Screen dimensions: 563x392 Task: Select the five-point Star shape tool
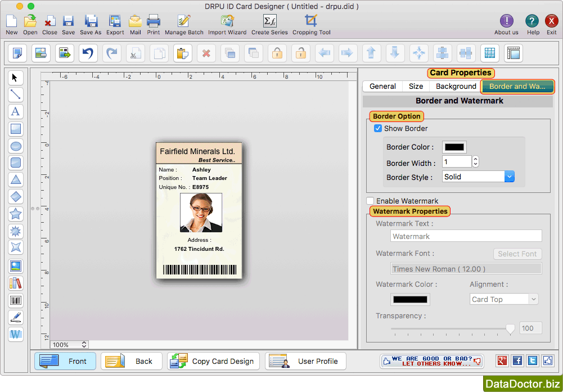point(15,214)
